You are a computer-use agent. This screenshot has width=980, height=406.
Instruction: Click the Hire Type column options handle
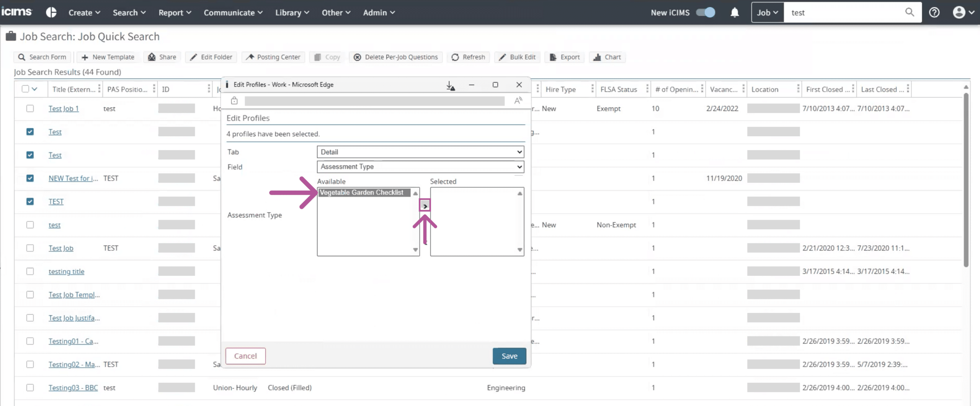click(592, 89)
